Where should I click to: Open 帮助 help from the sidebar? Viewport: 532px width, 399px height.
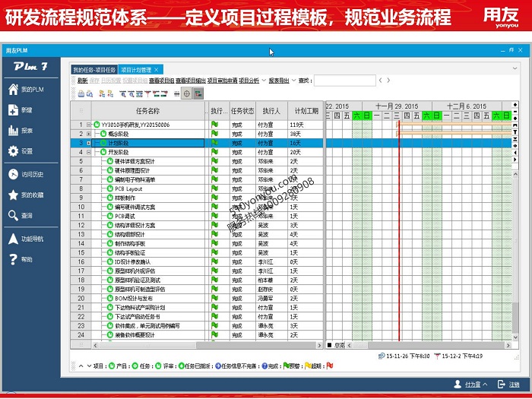pos(14,259)
